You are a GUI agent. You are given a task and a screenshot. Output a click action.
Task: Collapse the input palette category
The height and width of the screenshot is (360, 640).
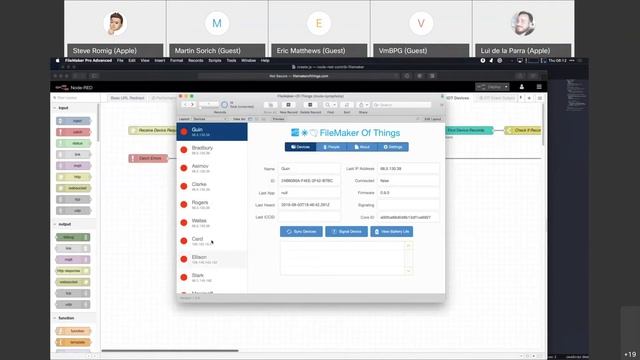pyautogui.click(x=55, y=108)
